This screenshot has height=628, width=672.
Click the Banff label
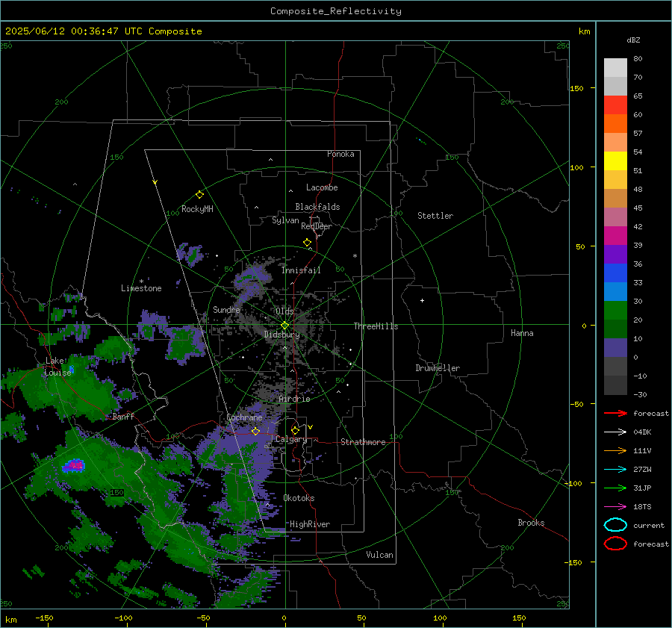pos(123,417)
